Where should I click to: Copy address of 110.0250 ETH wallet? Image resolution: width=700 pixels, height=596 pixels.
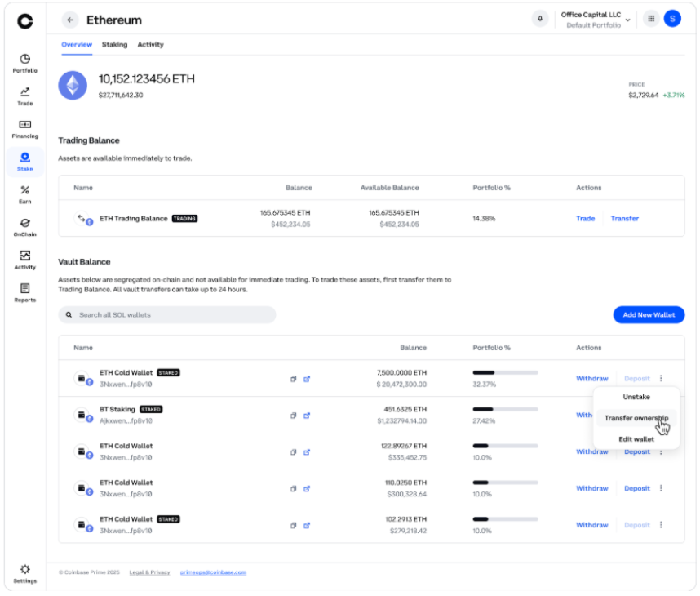294,489
